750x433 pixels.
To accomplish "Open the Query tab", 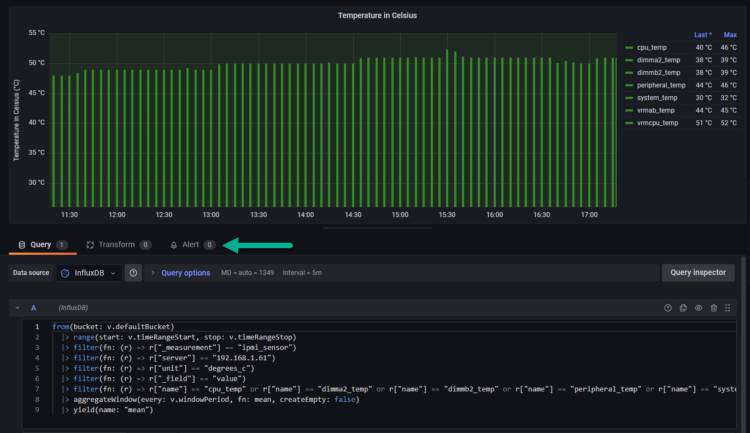I will [42, 244].
